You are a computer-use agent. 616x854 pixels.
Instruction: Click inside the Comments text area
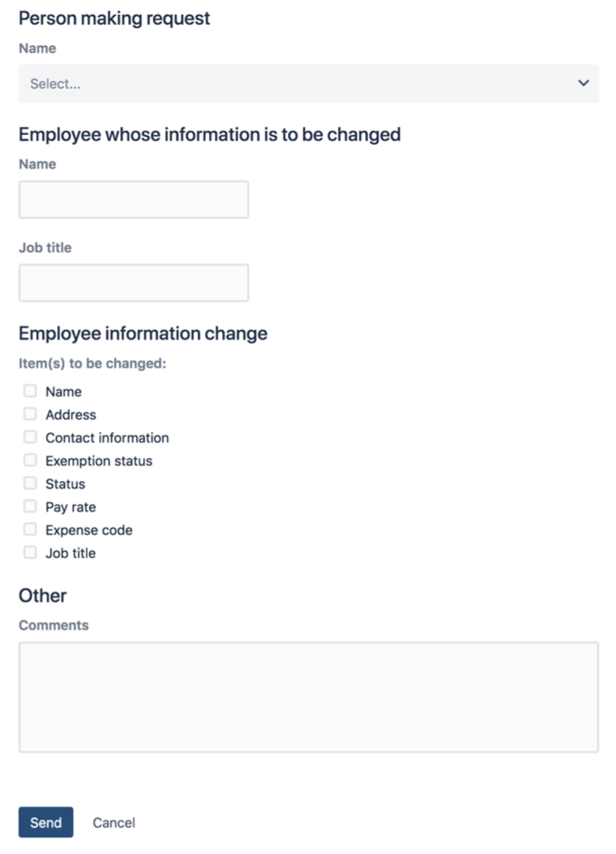(x=307, y=696)
